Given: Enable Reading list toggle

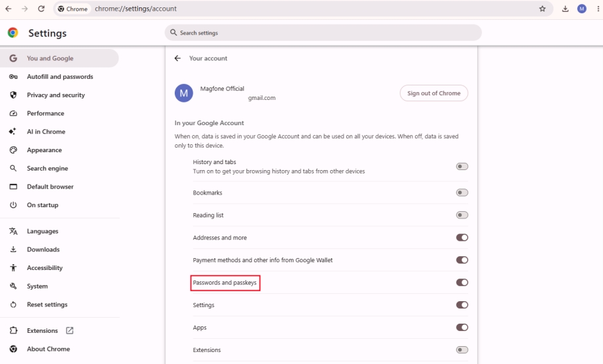Looking at the screenshot, I should 462,215.
